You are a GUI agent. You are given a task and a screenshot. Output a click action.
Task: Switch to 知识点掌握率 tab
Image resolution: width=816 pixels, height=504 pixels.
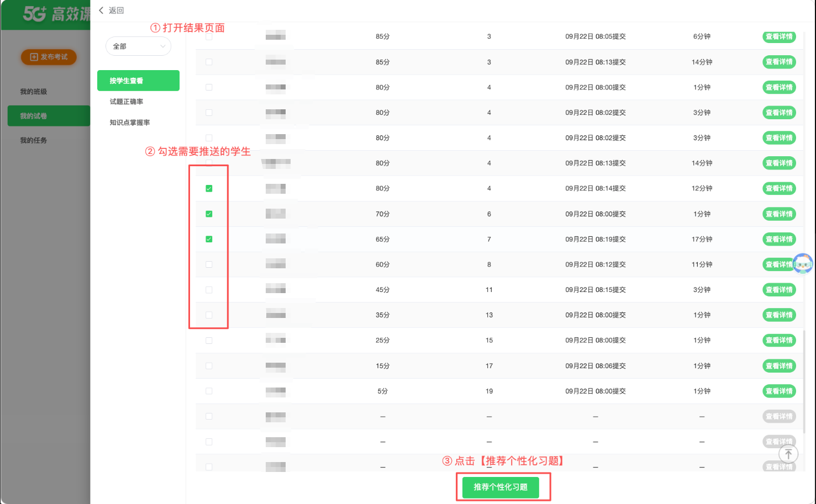(x=130, y=123)
